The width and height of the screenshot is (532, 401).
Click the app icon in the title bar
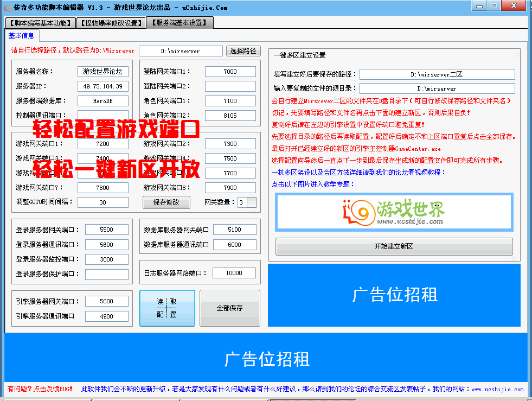tap(8, 8)
